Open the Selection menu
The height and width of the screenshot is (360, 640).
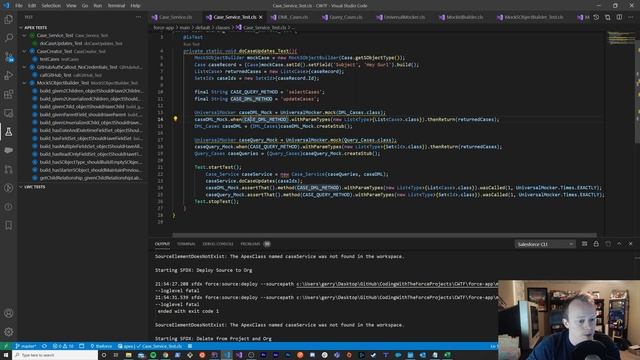[51, 6]
